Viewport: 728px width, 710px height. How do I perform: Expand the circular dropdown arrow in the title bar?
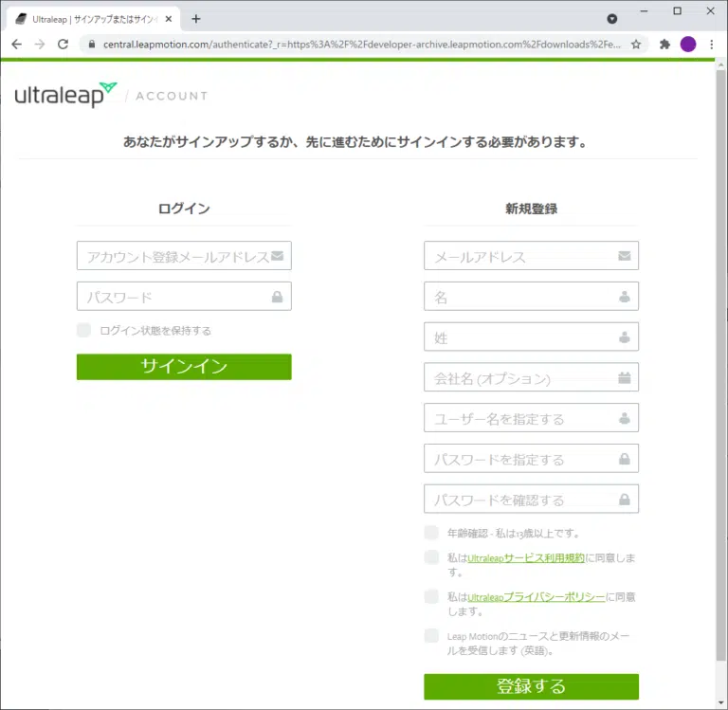coord(612,18)
